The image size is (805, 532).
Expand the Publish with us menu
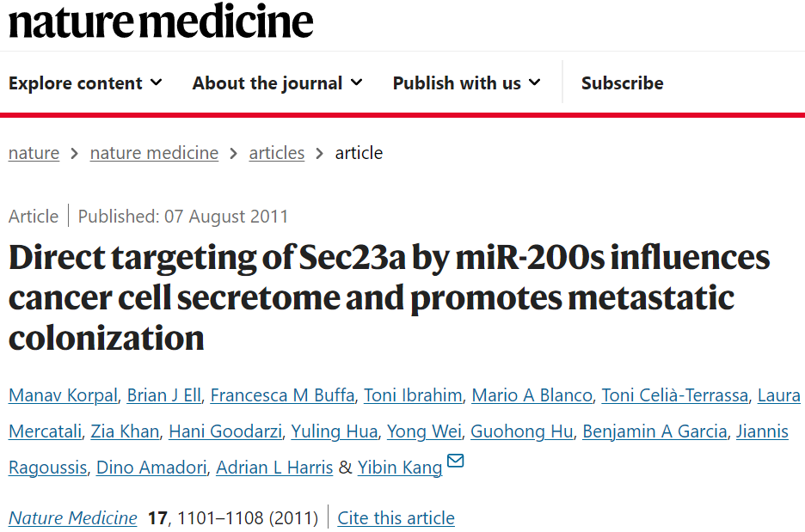467,83
